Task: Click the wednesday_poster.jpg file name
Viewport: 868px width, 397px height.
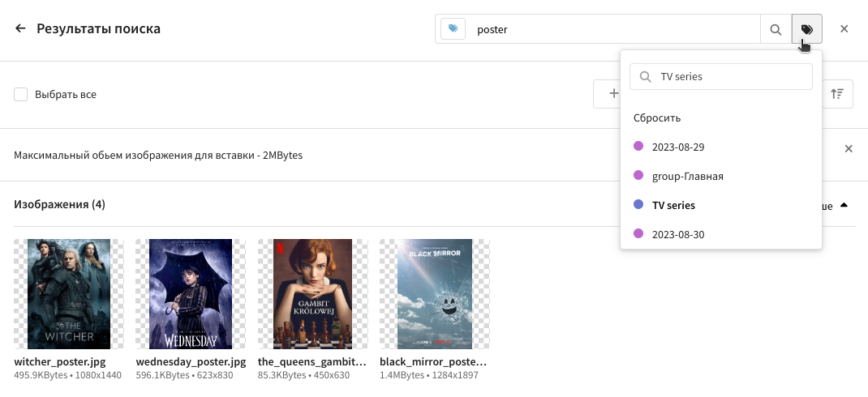Action: tap(191, 361)
